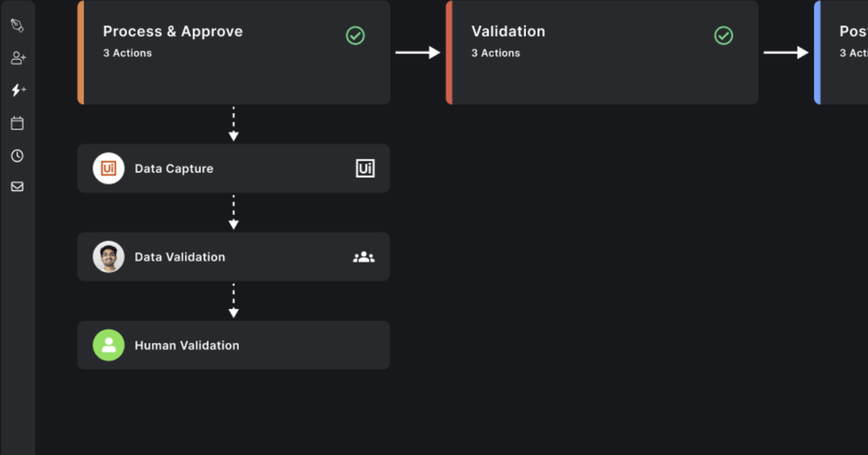Toggle the Validation stage green checkmark
868x455 pixels.
(723, 36)
